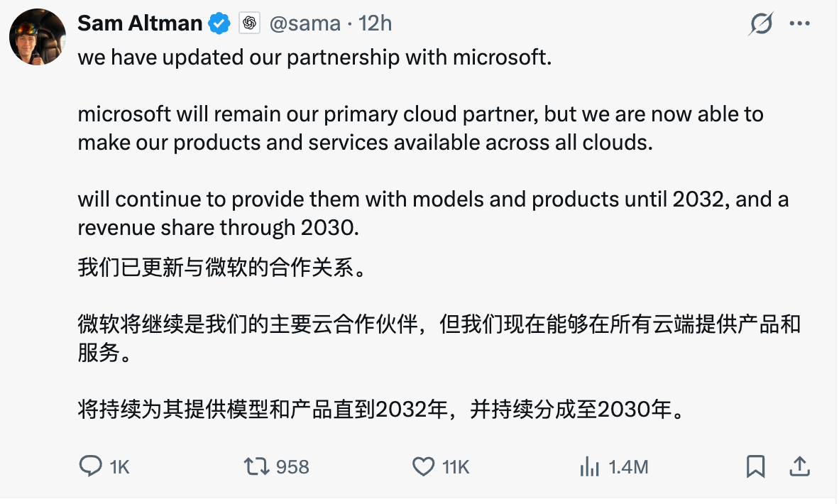Click the 1K reply count
Image resolution: width=839 pixels, height=504 pixels.
coord(120,467)
